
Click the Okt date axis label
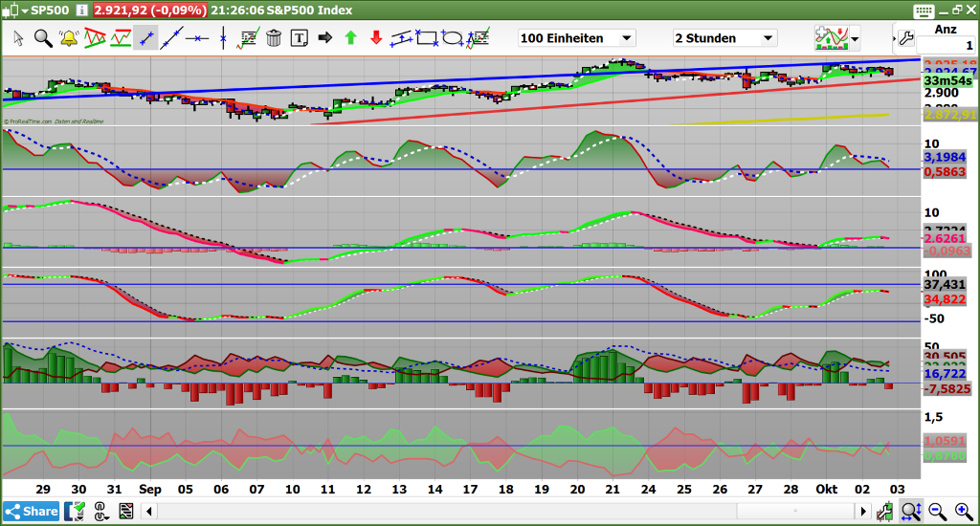(x=826, y=489)
